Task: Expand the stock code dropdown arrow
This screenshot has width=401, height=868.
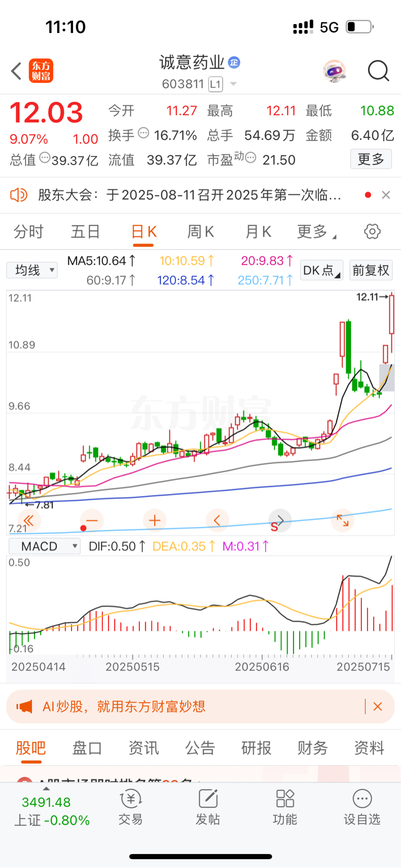Action: point(233,84)
